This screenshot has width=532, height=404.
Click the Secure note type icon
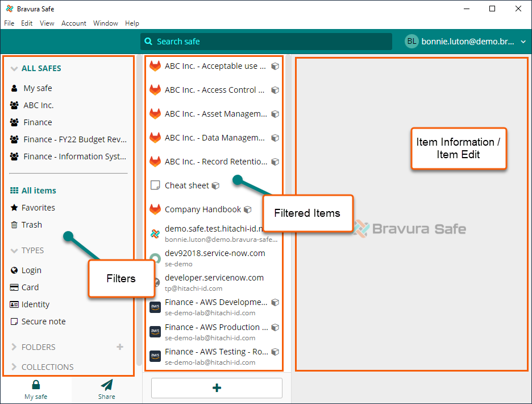(x=14, y=321)
